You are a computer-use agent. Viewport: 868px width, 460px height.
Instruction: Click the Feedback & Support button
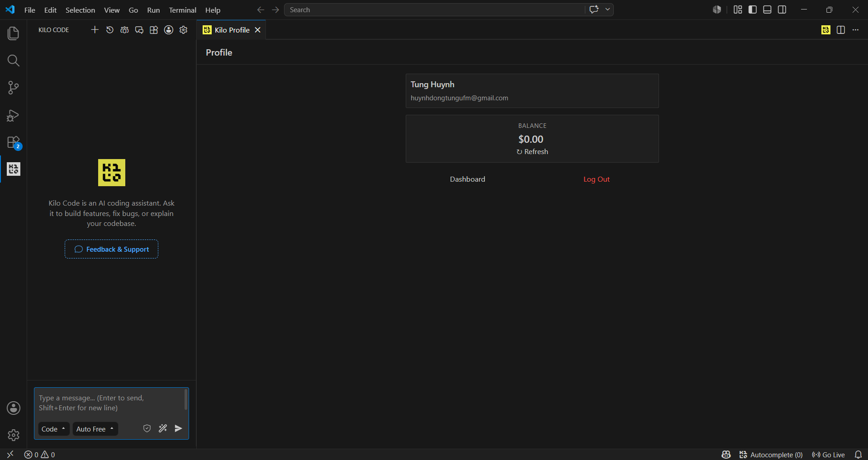pos(111,249)
